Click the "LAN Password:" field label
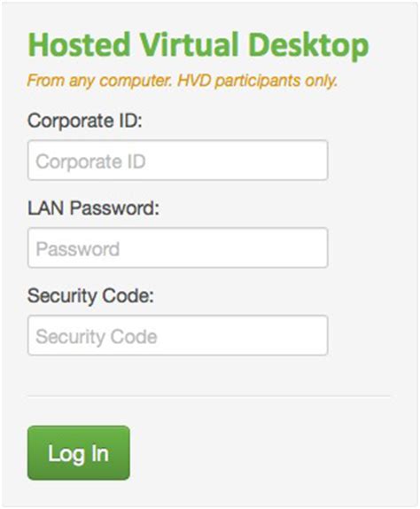This screenshot has width=420, height=509. click(93, 208)
